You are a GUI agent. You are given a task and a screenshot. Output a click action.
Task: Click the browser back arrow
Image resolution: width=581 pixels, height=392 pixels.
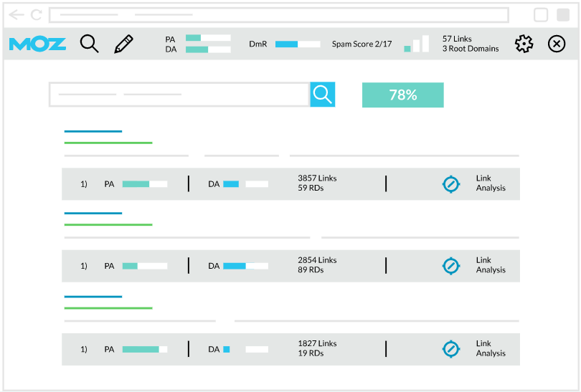16,15
